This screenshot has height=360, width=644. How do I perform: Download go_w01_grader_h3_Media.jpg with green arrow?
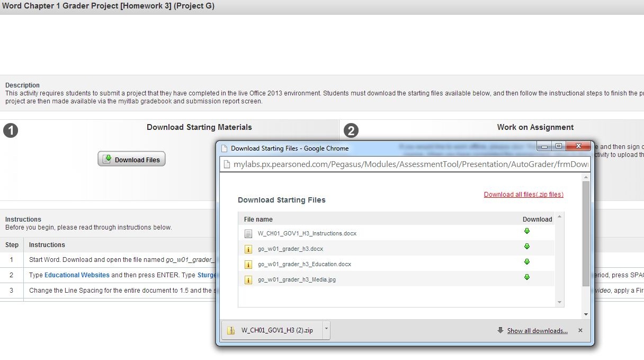point(526,277)
